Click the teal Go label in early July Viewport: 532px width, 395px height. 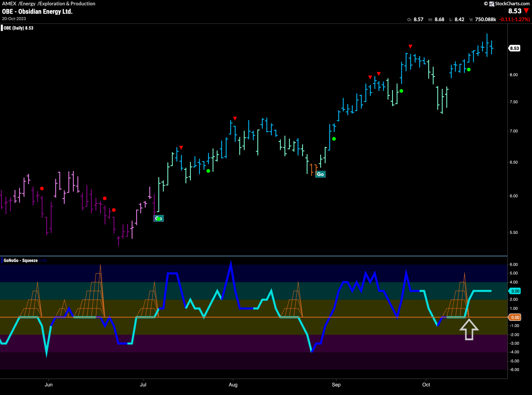159,218
